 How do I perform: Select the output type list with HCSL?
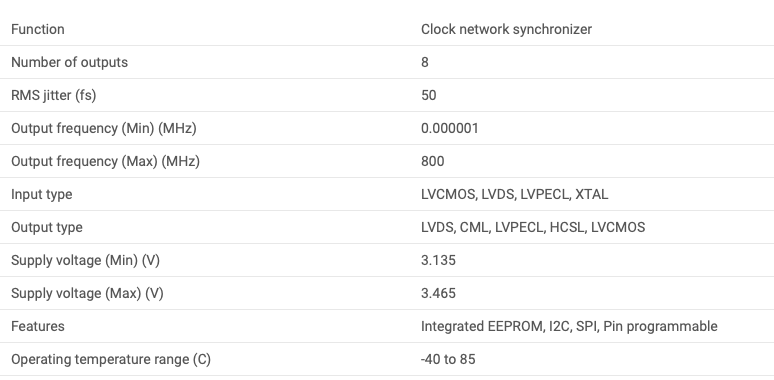[x=533, y=228]
